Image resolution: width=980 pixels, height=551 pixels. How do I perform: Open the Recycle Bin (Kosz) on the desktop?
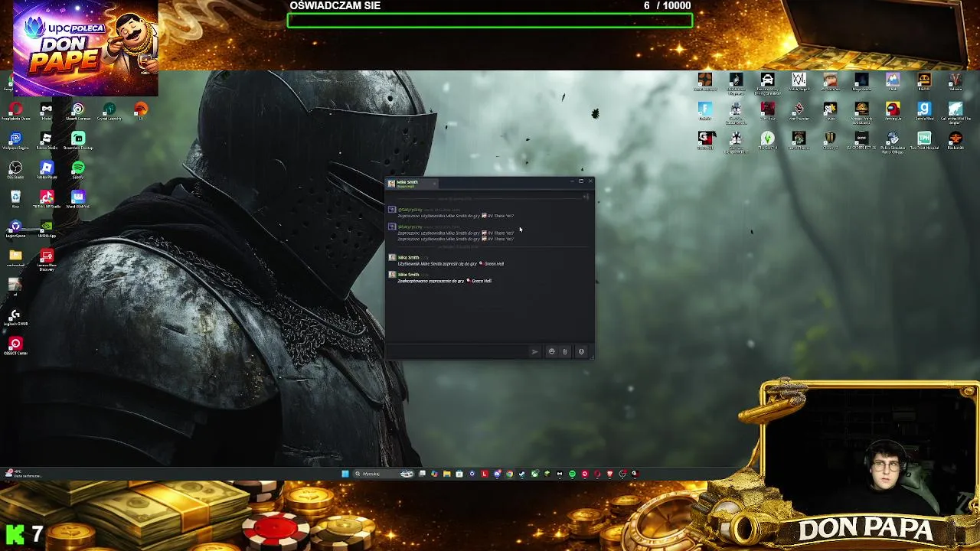[x=15, y=199]
